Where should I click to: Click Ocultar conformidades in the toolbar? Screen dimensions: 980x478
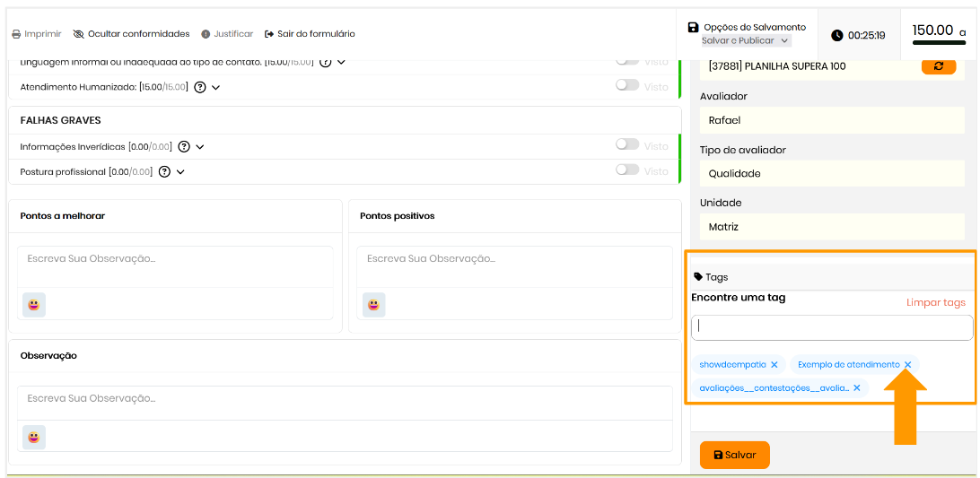131,34
